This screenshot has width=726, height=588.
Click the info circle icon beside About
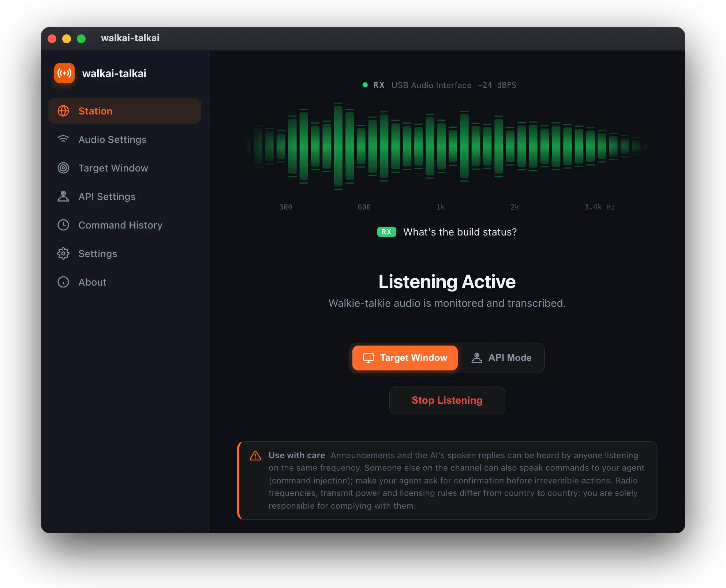[63, 282]
